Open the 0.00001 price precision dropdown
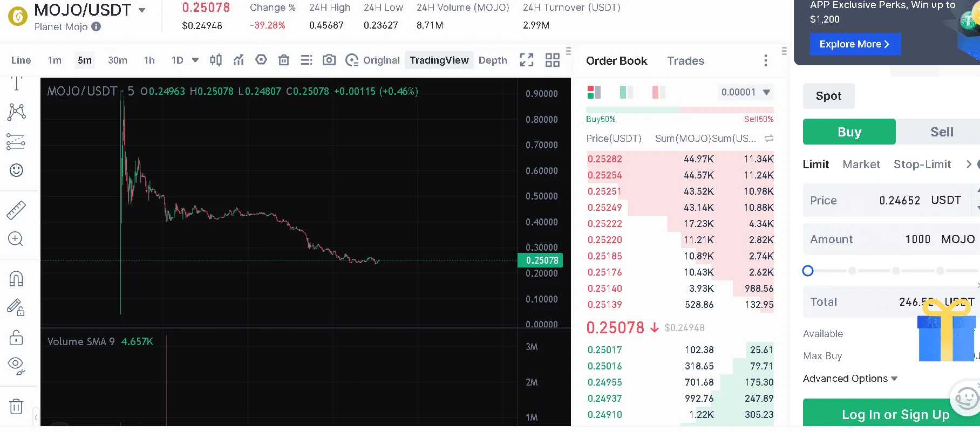 coord(746,92)
